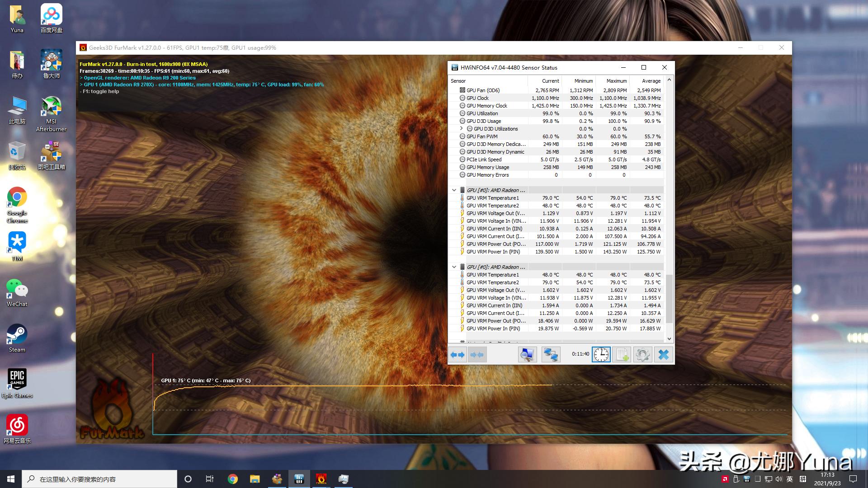Viewport: 868px width, 488px height.
Task: Close sensors with the blue X icon
Action: 663,355
